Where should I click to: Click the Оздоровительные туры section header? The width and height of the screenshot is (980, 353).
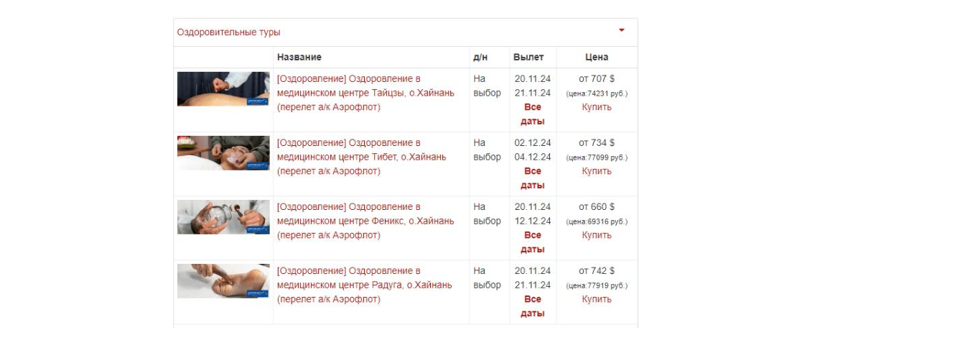point(229,32)
